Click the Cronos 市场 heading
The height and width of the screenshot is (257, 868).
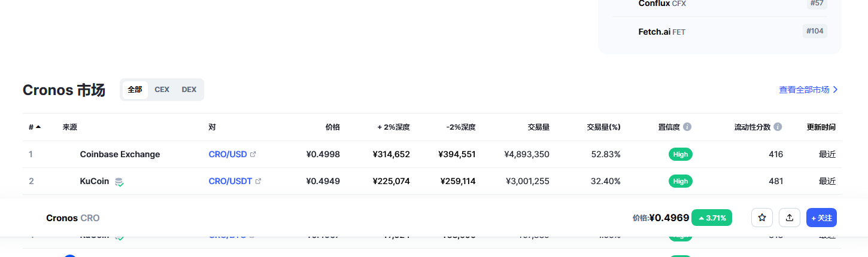tap(64, 90)
